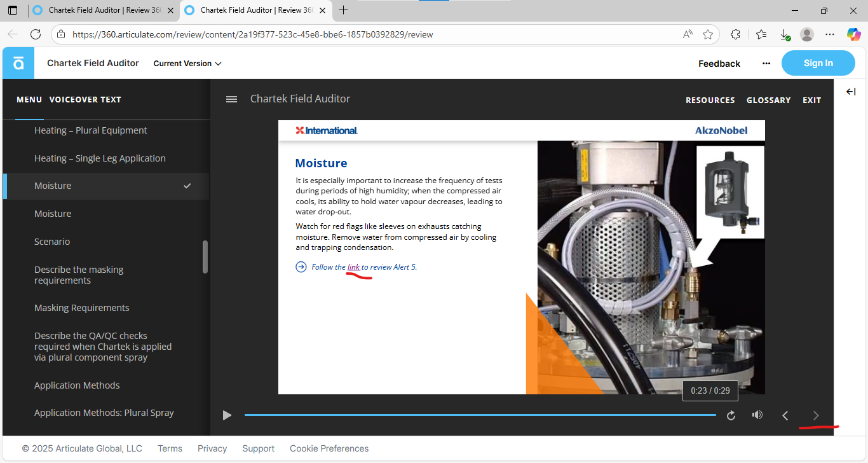Expand the Current Version dropdown
This screenshot has height=463, width=868.
(x=187, y=64)
